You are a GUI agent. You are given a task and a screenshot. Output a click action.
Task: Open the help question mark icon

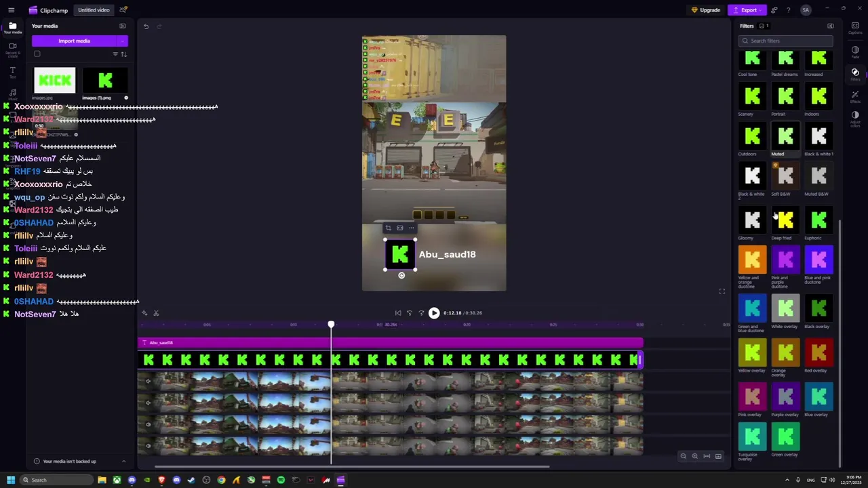pyautogui.click(x=788, y=10)
